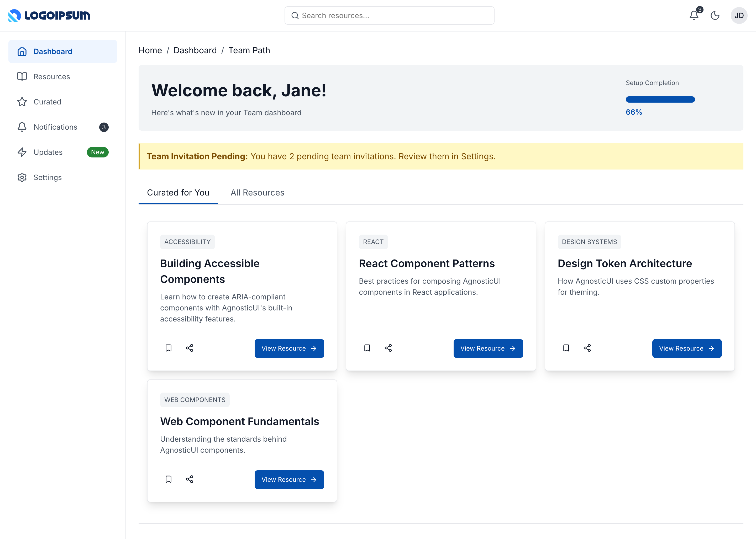
Task: Click the Dashboard breadcrumb link
Action: 195,50
